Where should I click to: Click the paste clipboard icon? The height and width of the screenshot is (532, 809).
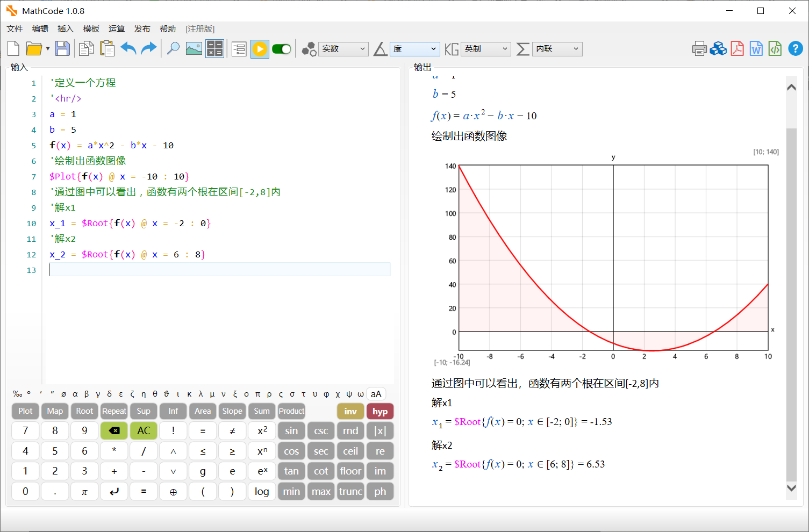tap(108, 49)
